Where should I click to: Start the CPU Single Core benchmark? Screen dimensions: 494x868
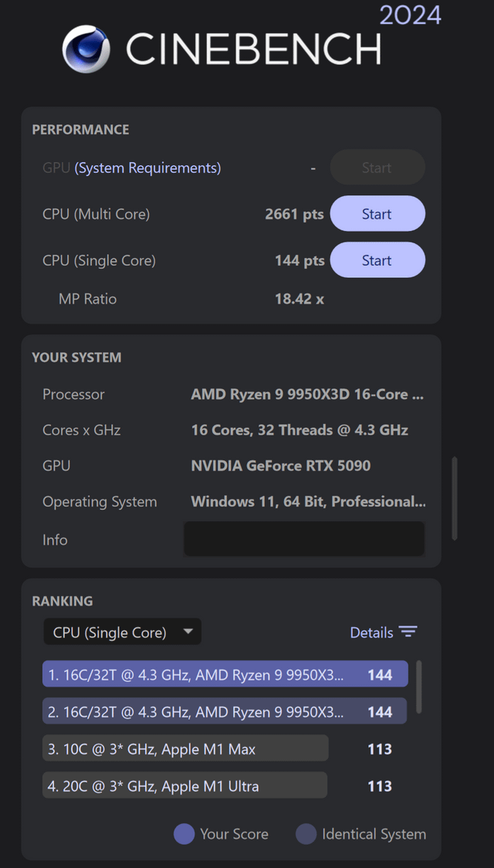[x=377, y=260]
